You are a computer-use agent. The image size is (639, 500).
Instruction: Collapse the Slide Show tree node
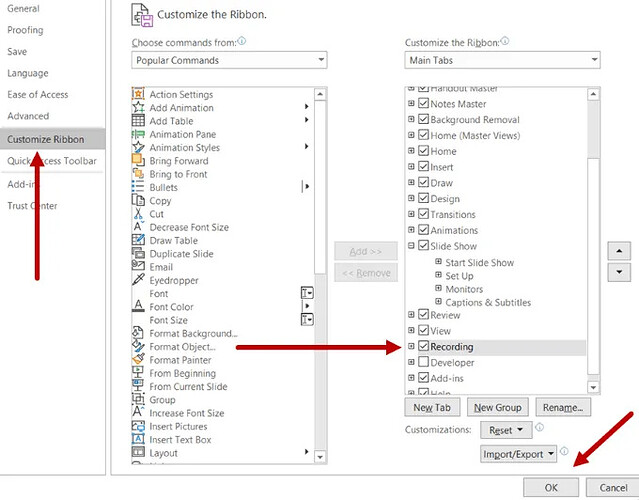point(411,246)
